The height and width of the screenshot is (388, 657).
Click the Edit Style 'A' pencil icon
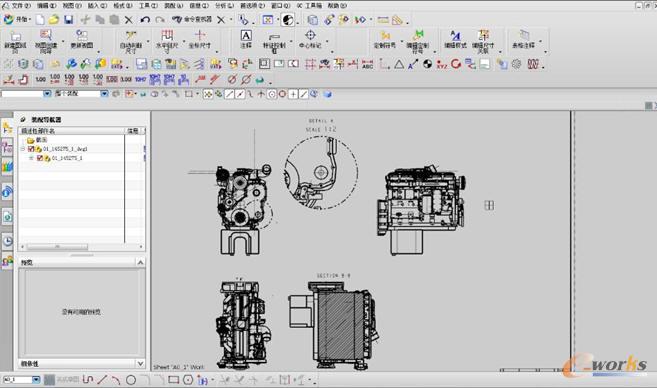tap(455, 40)
